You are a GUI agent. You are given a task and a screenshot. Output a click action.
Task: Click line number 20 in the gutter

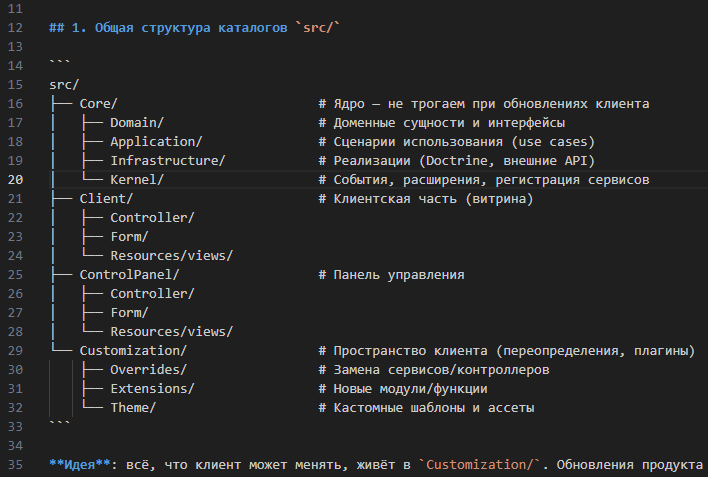coord(15,180)
